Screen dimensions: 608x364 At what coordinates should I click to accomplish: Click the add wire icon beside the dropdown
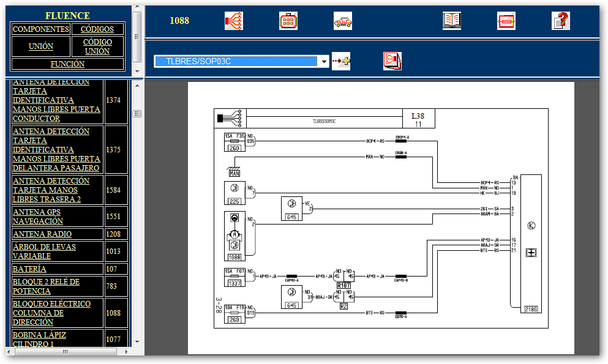coord(341,61)
